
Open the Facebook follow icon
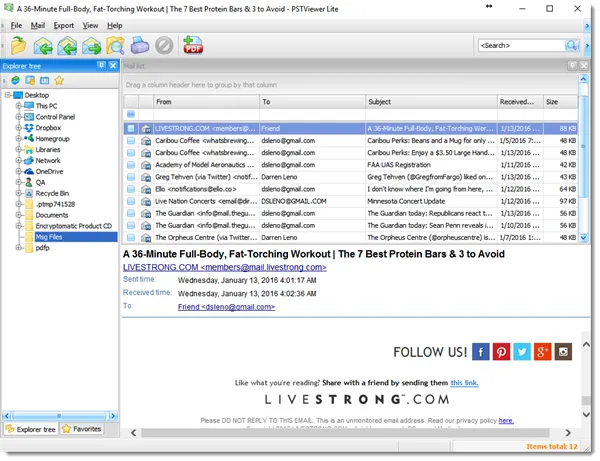481,352
